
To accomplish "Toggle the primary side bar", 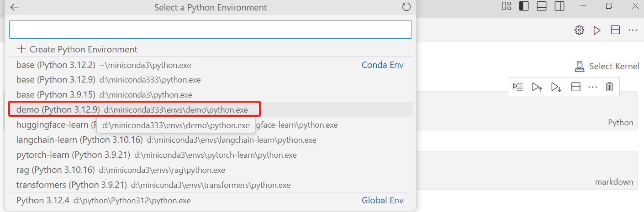I will [x=524, y=6].
